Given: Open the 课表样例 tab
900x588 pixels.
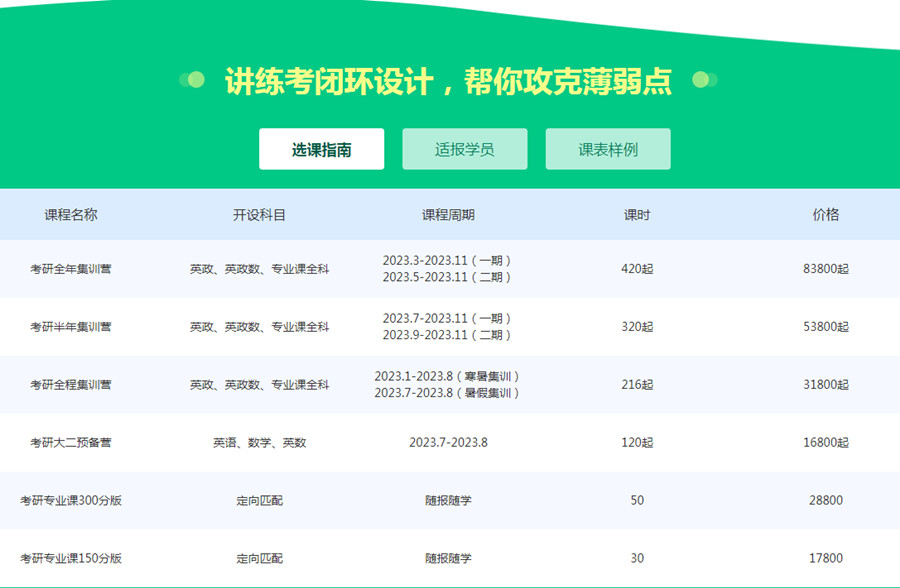Looking at the screenshot, I should [608, 150].
